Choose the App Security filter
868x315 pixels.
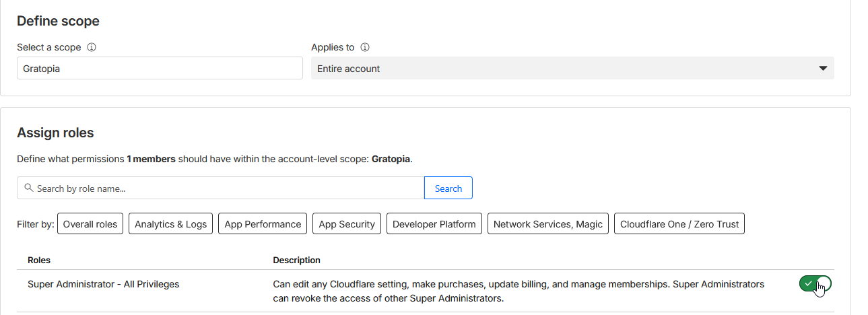click(347, 224)
